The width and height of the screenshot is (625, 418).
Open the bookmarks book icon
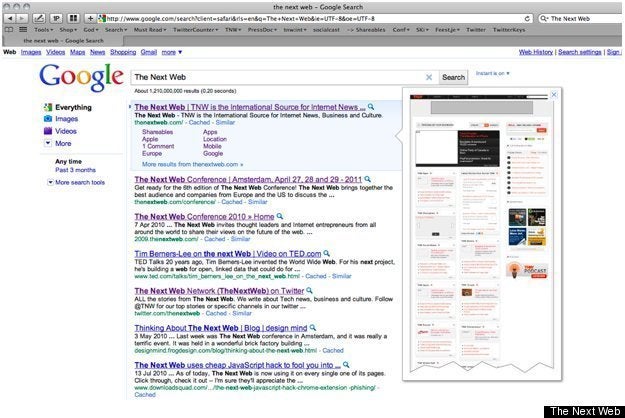click(x=8, y=29)
